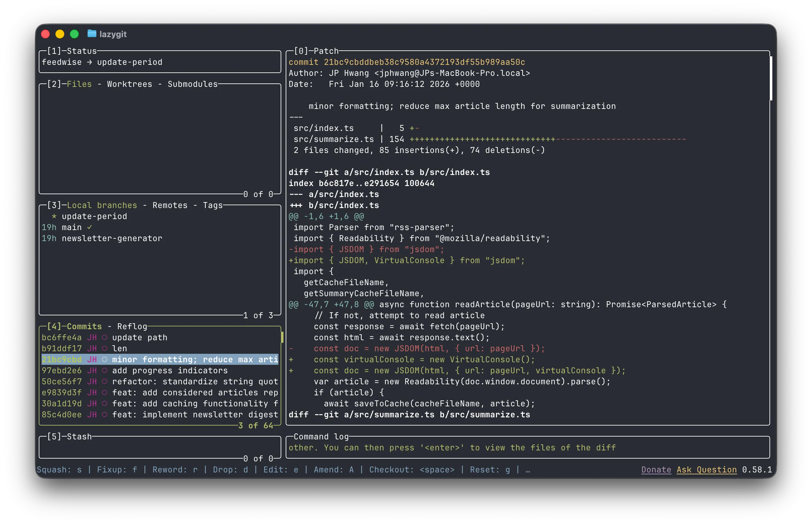Open the Remotes tab
812x525 pixels.
coord(170,205)
